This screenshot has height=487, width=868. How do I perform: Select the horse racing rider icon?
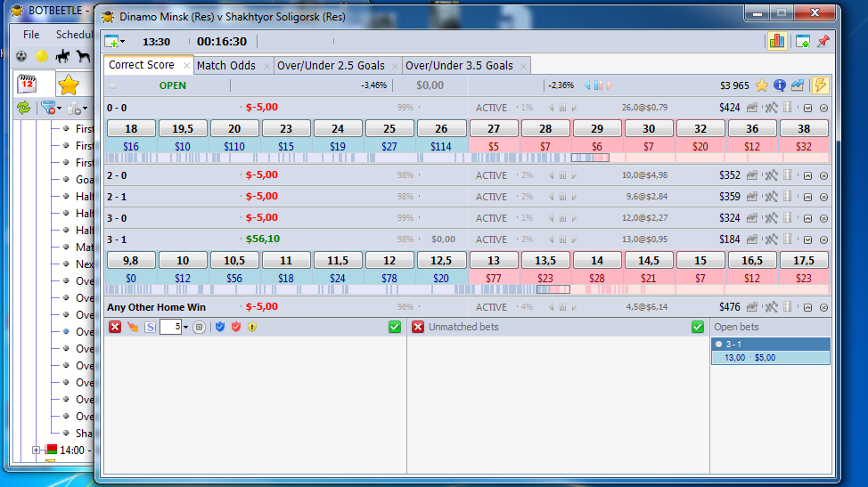click(62, 56)
